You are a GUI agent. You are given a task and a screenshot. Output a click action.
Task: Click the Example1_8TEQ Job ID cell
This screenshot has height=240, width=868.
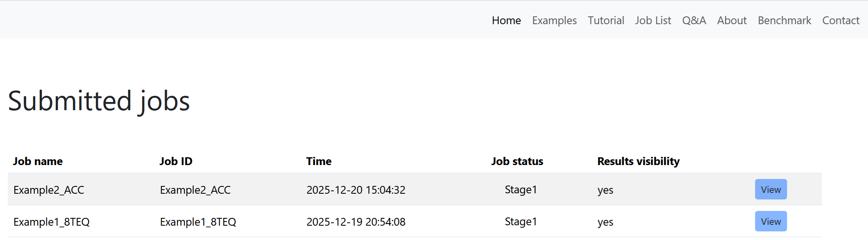point(198,222)
